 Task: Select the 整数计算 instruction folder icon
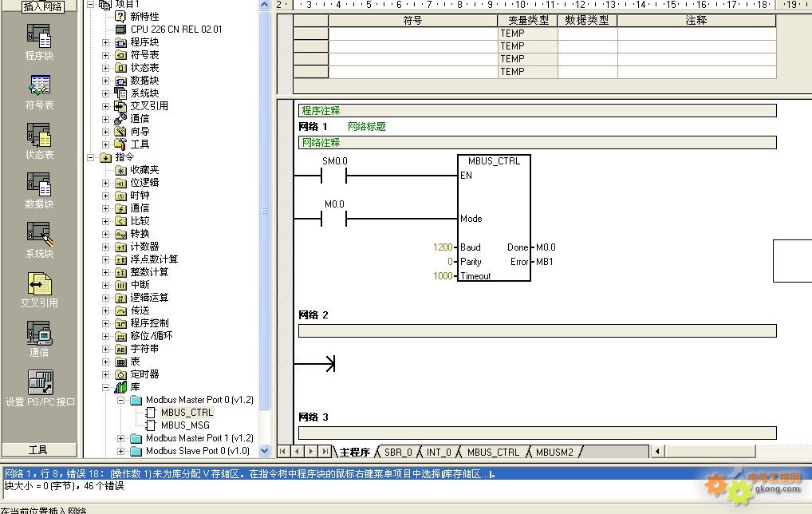click(x=120, y=272)
